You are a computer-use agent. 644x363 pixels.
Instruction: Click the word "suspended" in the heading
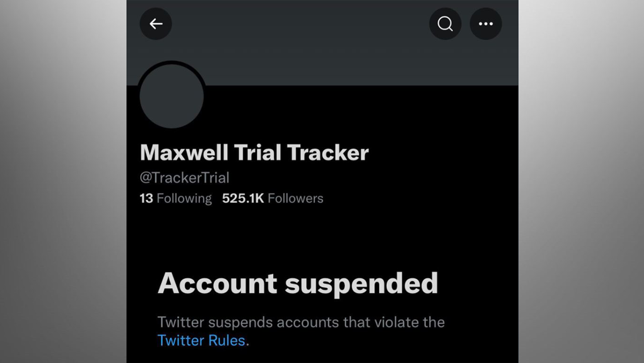[x=361, y=283]
